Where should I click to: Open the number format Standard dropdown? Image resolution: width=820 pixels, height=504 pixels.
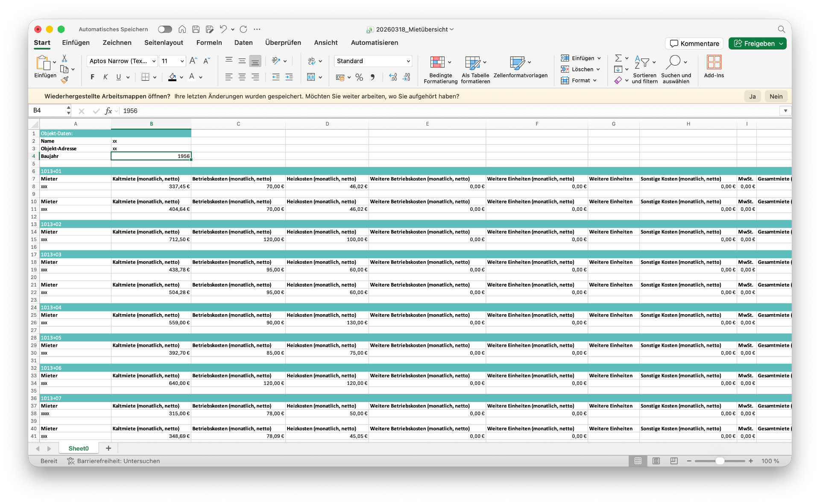point(408,61)
